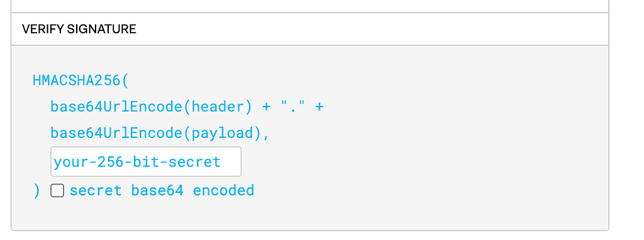
Task: Click the white panel above VERIFY SIGNATURE
Action: click(x=309, y=5)
